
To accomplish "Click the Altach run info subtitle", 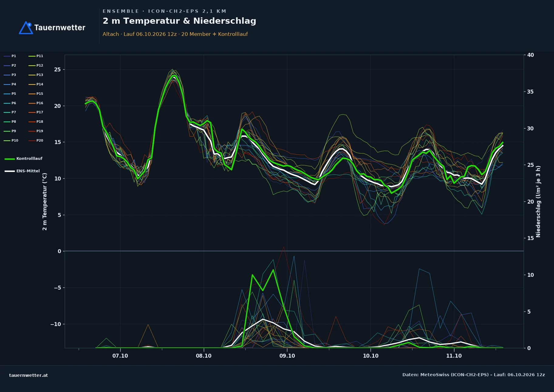I will pyautogui.click(x=175, y=34).
